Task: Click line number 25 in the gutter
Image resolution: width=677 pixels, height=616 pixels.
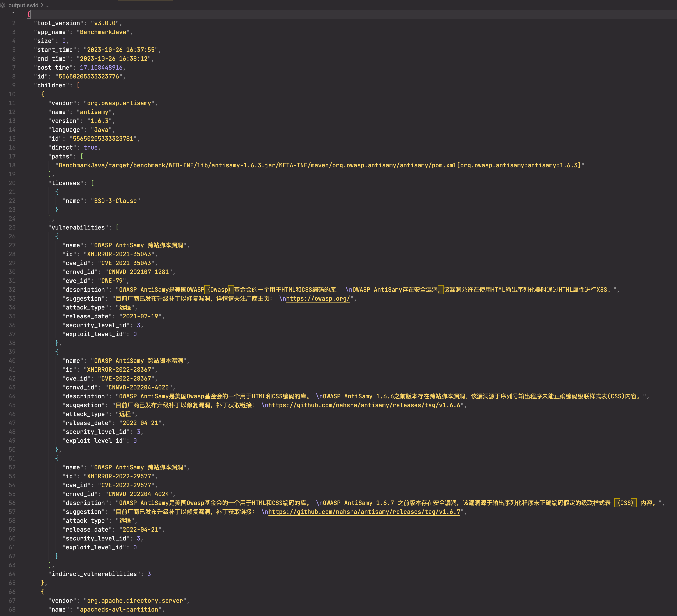Action: pos(12,227)
